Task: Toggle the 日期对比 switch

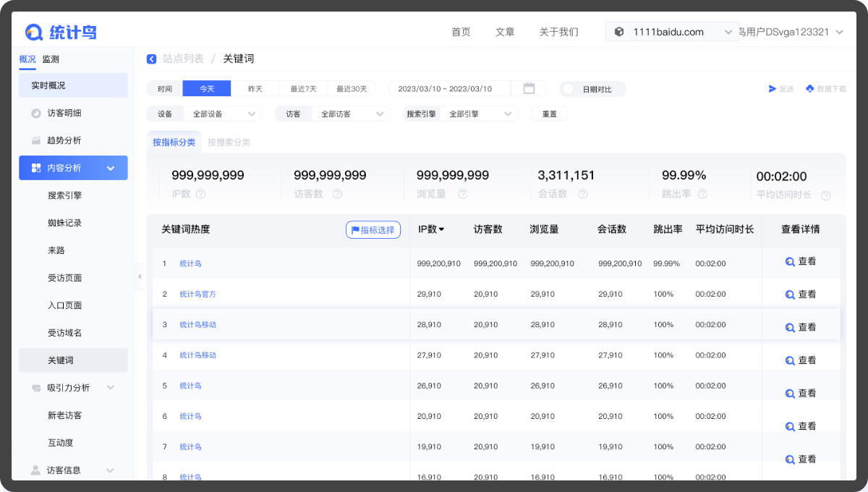Action: [x=569, y=89]
